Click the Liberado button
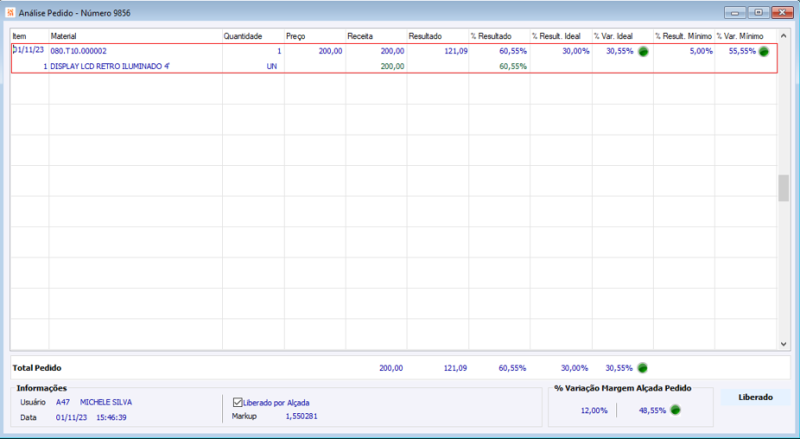Image resolution: width=800 pixels, height=439 pixels. pos(755,397)
